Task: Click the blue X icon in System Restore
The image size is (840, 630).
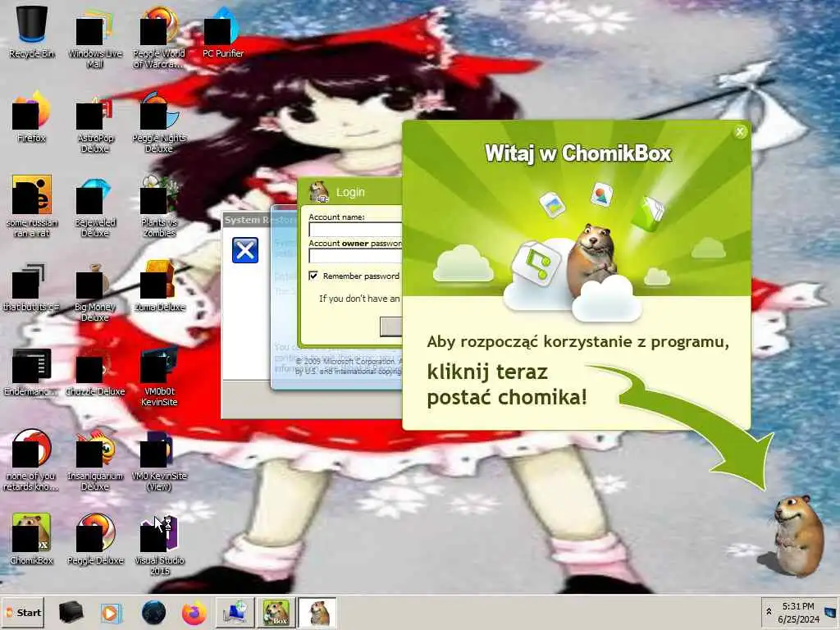Action: click(x=245, y=250)
